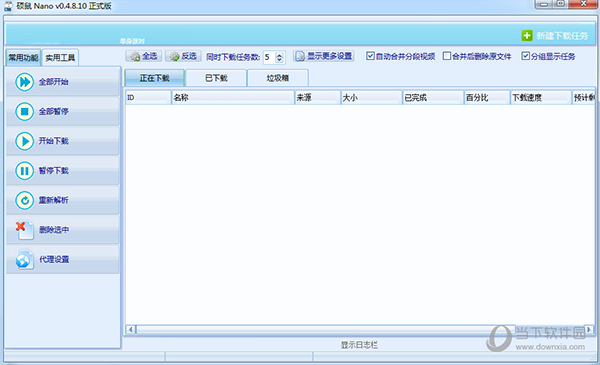Click 开始下载 button label
600x365 pixels.
click(54, 141)
